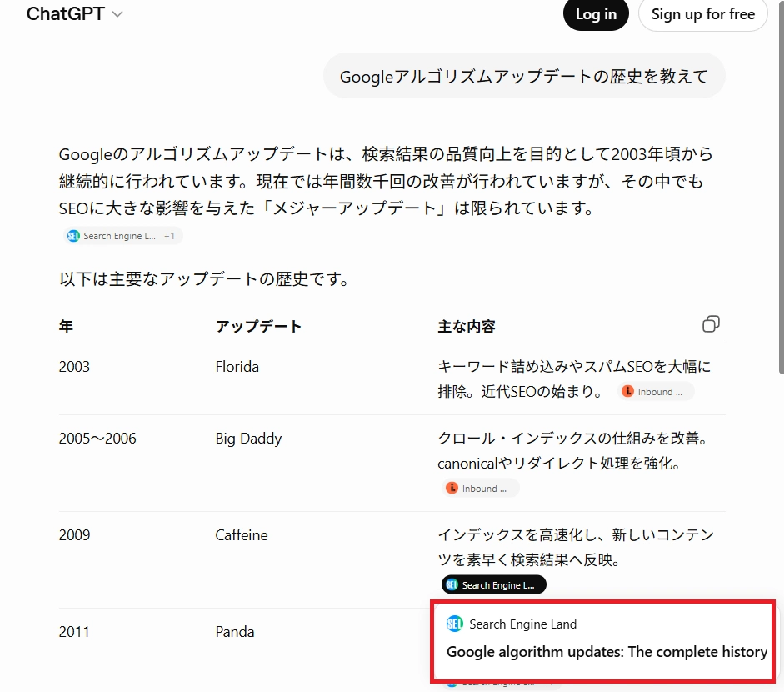
Task: Click Sign up for free button
Action: [702, 14]
